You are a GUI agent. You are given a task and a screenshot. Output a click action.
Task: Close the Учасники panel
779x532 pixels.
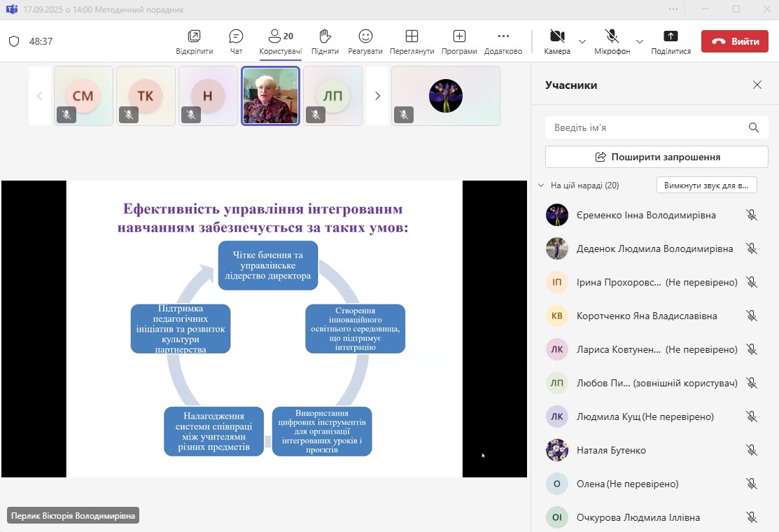(x=757, y=85)
